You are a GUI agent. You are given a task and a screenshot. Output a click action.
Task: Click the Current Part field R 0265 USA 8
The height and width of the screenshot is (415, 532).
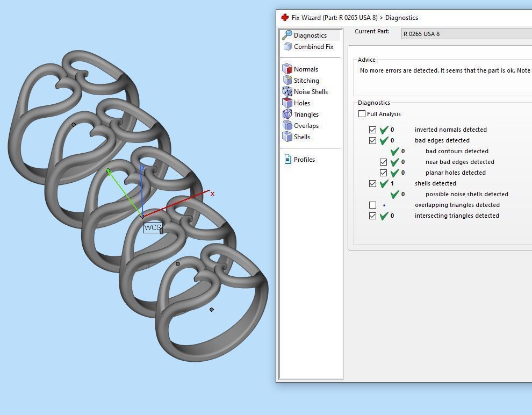[x=466, y=33]
